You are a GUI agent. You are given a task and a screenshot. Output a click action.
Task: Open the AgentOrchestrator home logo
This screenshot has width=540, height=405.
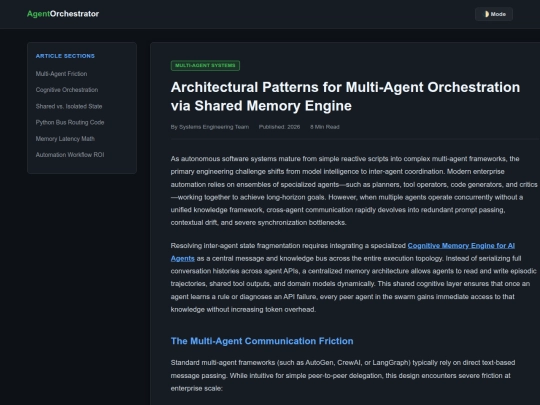point(63,14)
